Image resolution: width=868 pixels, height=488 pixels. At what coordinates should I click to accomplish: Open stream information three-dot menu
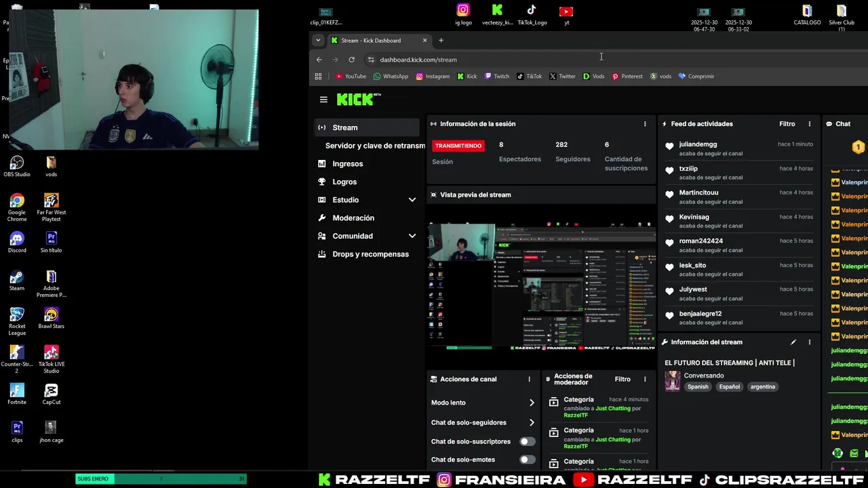pyautogui.click(x=809, y=342)
